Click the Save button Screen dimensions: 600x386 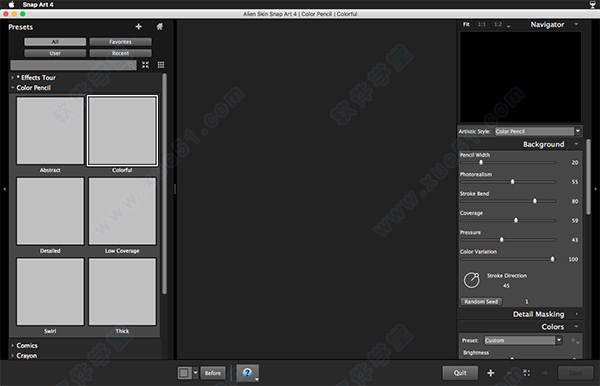tap(575, 373)
